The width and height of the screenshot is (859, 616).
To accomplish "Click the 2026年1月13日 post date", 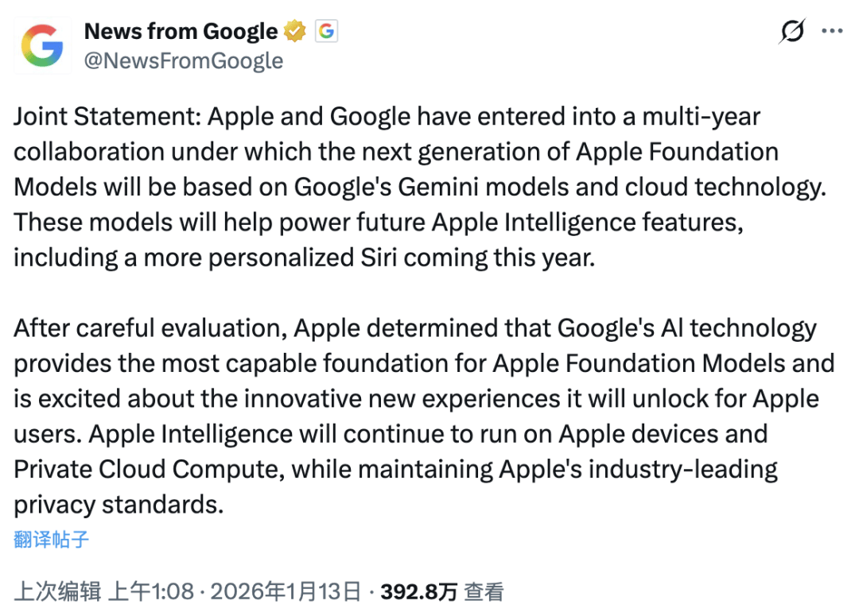I will point(286,591).
